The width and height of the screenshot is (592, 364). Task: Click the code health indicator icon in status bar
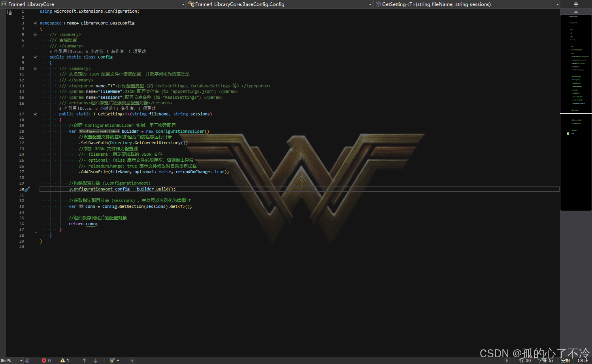coord(27,360)
